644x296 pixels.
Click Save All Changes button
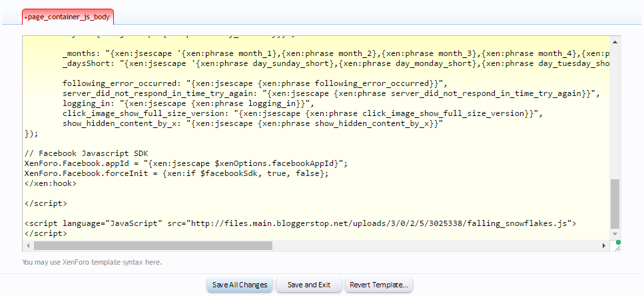240,285
